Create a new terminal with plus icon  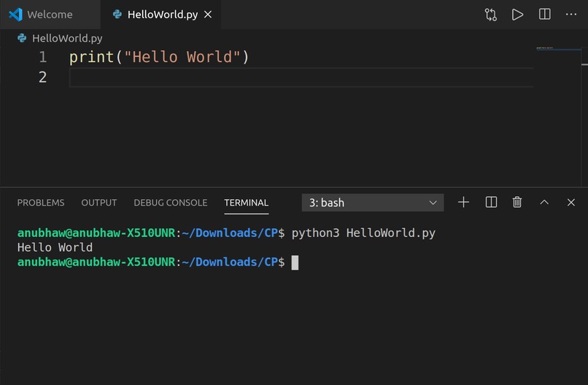tap(463, 203)
